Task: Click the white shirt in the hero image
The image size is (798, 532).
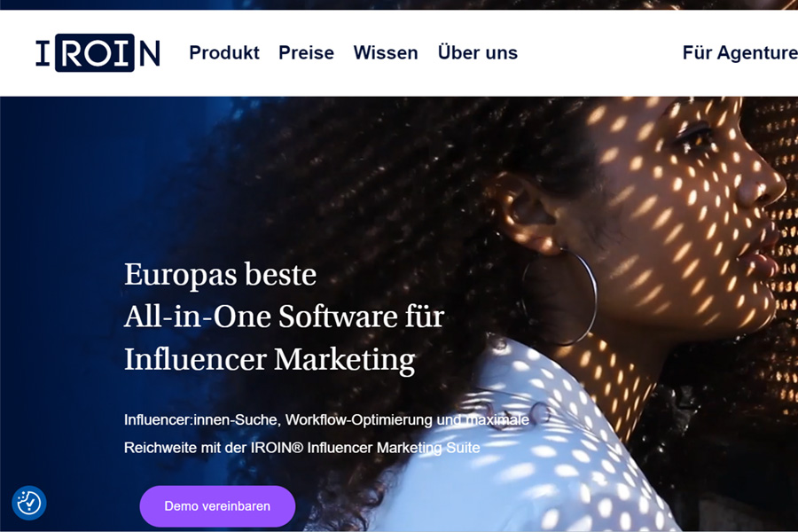Action: [535, 448]
